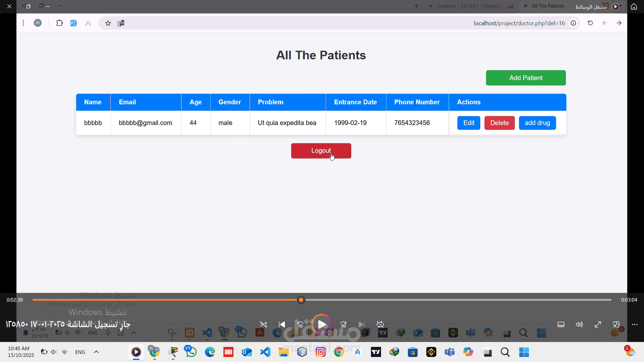This screenshot has height=362, width=644.
Task: Click the phone number 7654323456
Action: pyautogui.click(x=412, y=123)
